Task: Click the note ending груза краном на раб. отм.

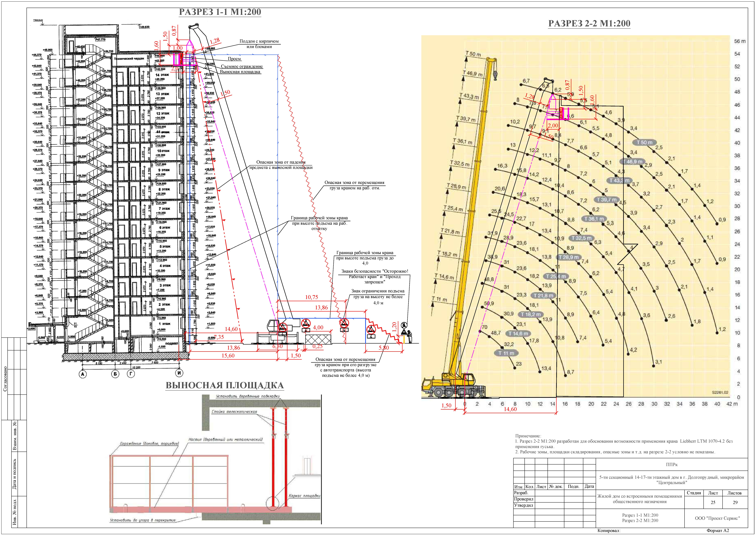Action: (355, 185)
